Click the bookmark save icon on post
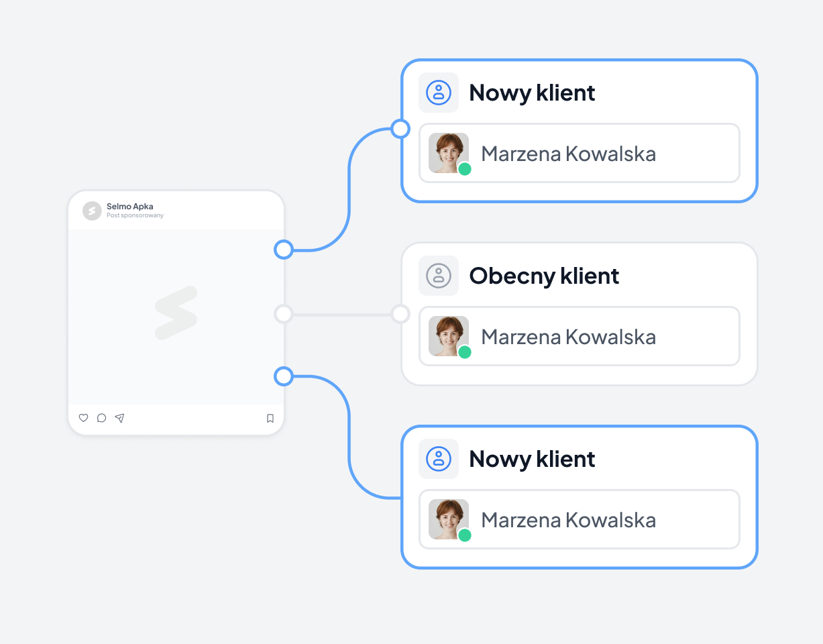Screen dimensions: 823x644 [x=270, y=418]
